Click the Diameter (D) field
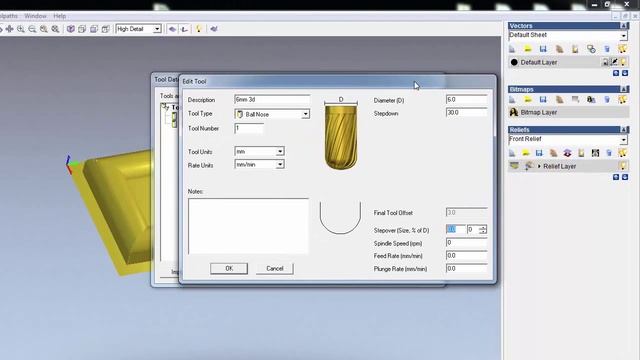Viewport: 640px width, 360px height. point(467,100)
